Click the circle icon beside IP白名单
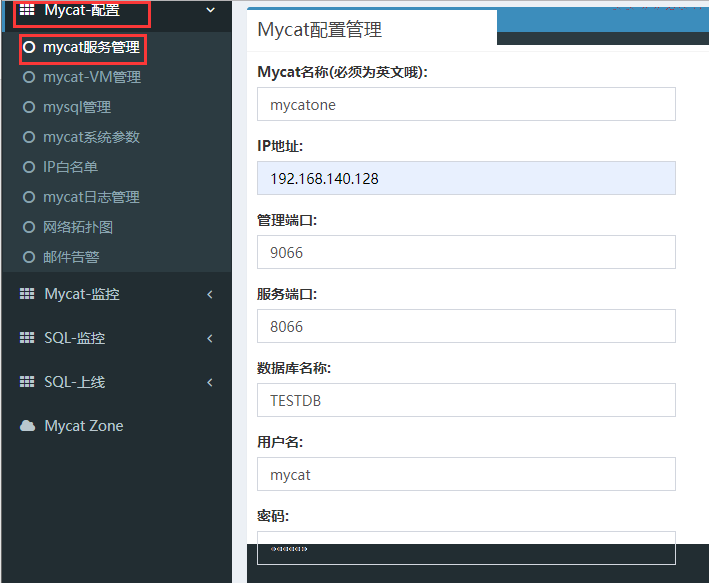 (x=29, y=167)
